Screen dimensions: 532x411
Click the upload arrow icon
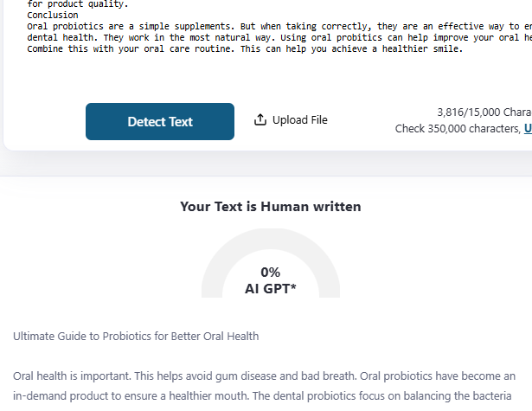point(260,120)
